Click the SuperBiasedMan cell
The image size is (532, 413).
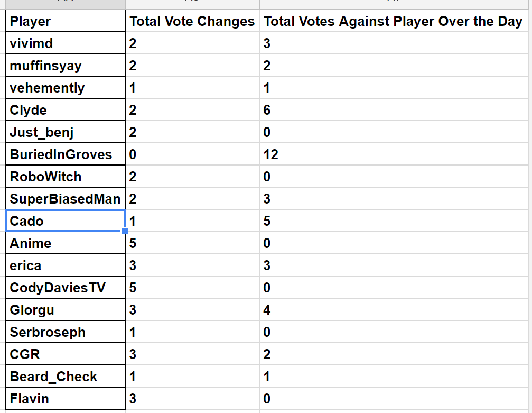pos(65,199)
